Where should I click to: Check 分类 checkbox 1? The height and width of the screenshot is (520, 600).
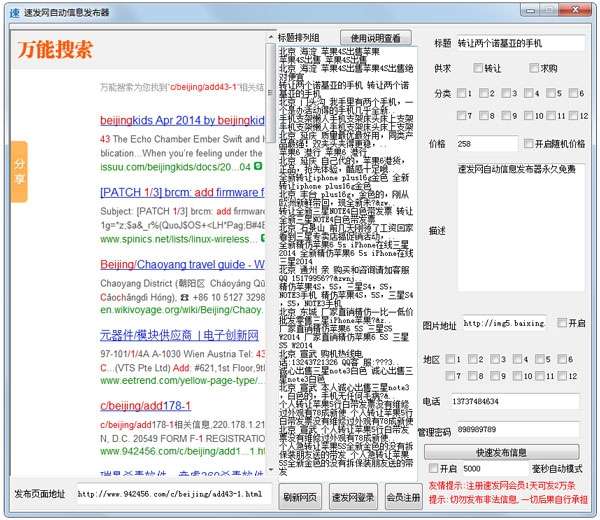tap(461, 93)
